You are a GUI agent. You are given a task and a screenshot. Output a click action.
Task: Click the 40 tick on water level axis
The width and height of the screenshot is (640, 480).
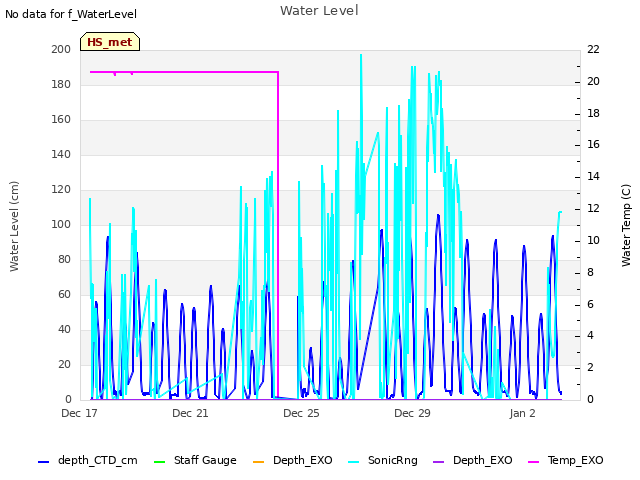tap(64, 329)
